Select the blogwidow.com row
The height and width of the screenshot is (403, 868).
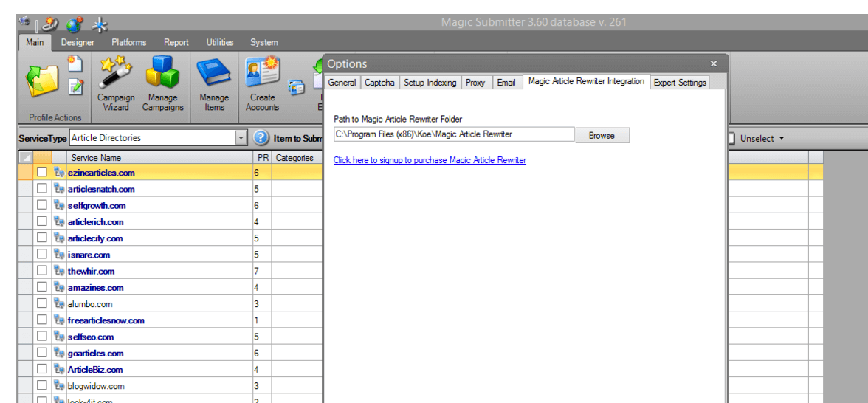[x=170, y=386]
